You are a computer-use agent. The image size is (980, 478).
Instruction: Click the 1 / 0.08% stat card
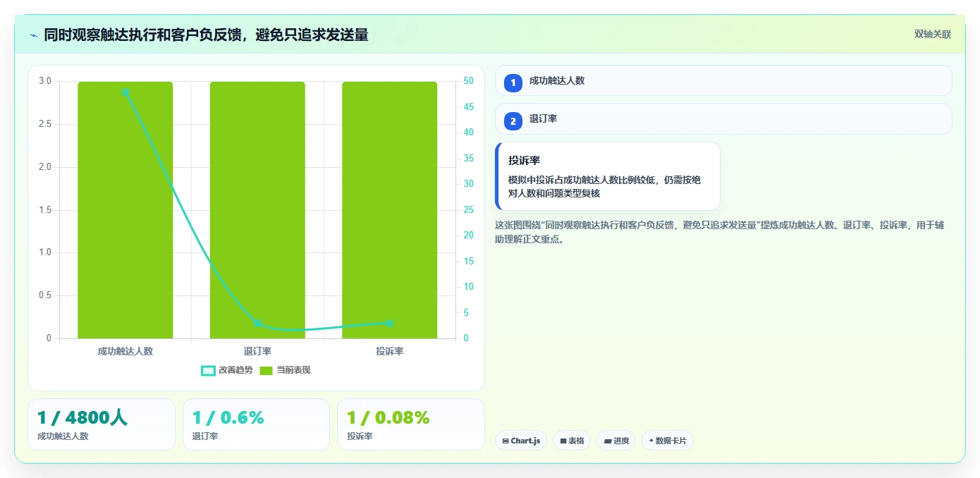pos(411,424)
